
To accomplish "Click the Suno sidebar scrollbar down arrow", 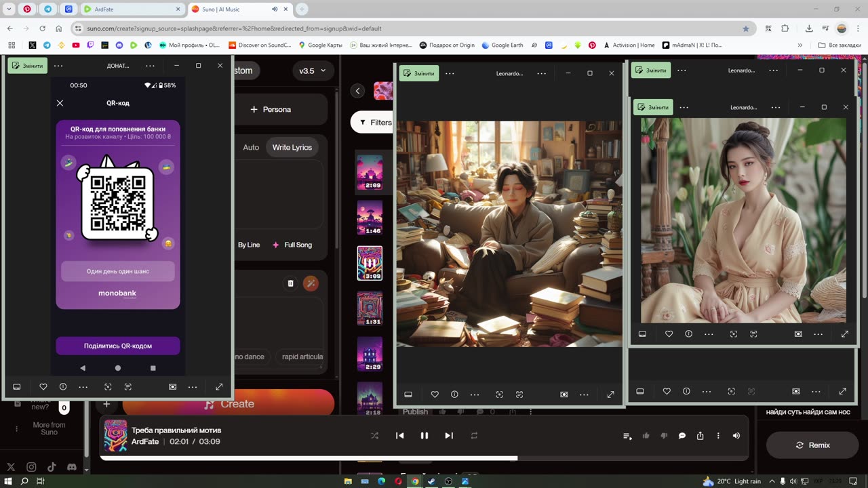I will coord(86,470).
